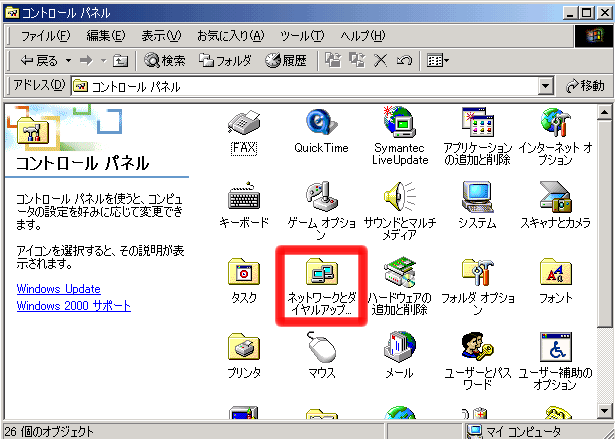Open the 編集(E) menu
Viewport: 615px width, 439px height.
106,36
